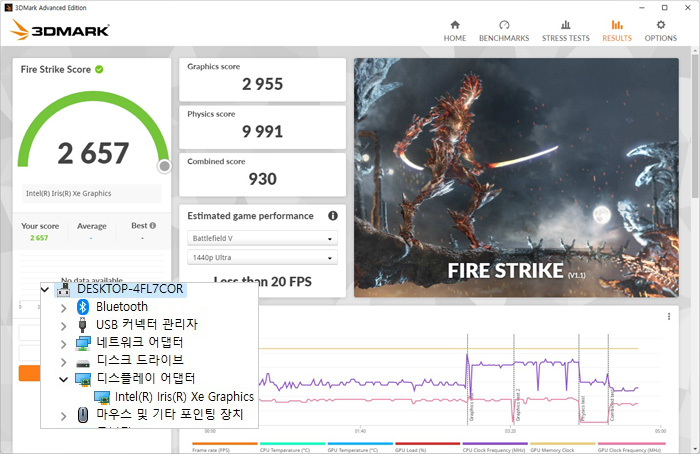Open the STRESS TESTS tab

[566, 31]
